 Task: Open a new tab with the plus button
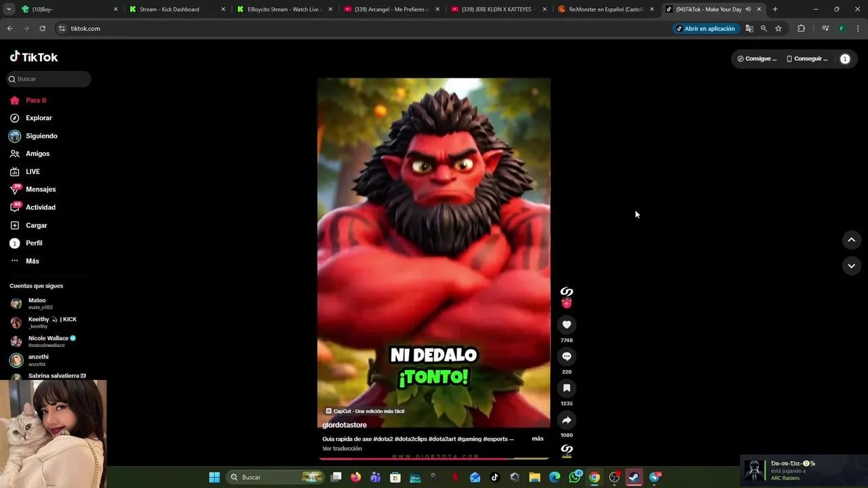[x=775, y=9]
